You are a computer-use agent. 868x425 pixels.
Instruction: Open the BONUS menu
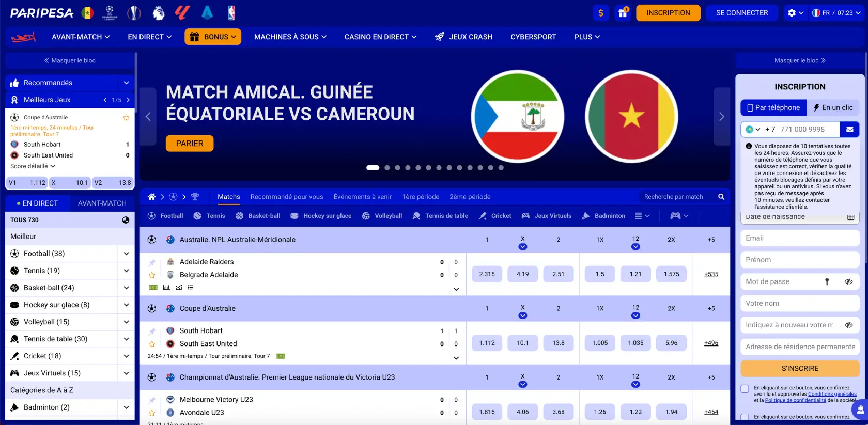(213, 37)
